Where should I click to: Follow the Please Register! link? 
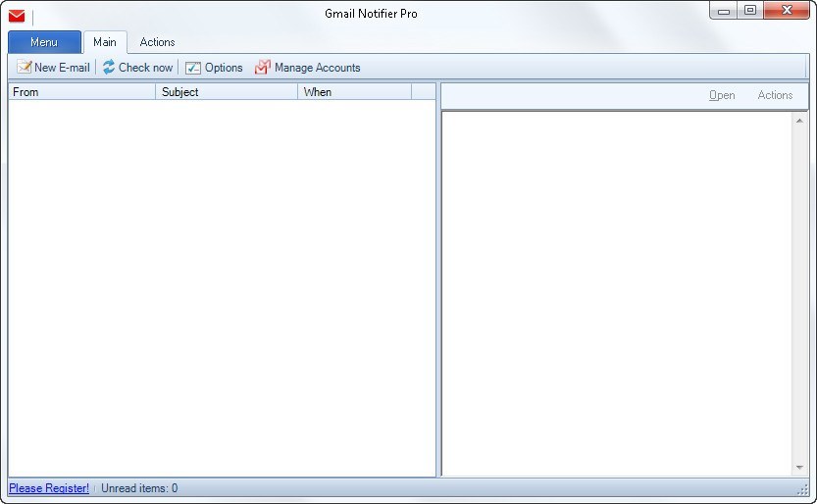[x=49, y=488]
